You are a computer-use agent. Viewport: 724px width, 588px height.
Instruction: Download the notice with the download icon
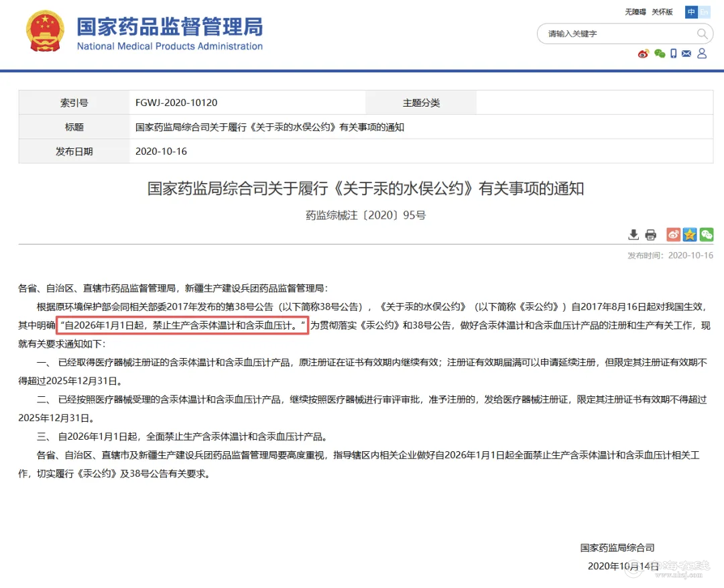pyautogui.click(x=633, y=235)
